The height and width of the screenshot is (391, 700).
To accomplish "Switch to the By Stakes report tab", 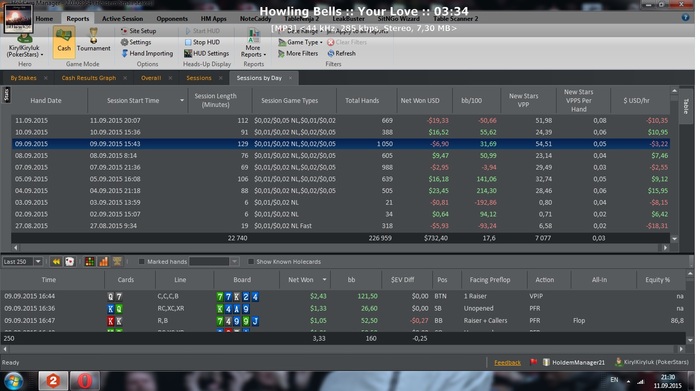I will [23, 78].
